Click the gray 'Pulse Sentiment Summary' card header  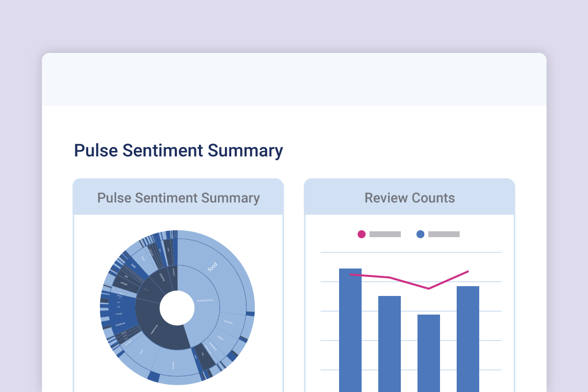pos(178,198)
